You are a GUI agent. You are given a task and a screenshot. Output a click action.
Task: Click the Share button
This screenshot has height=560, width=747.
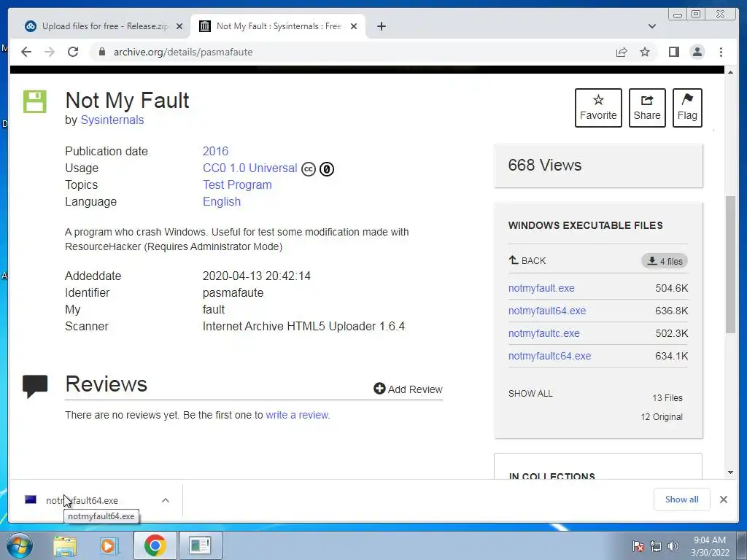tap(647, 108)
